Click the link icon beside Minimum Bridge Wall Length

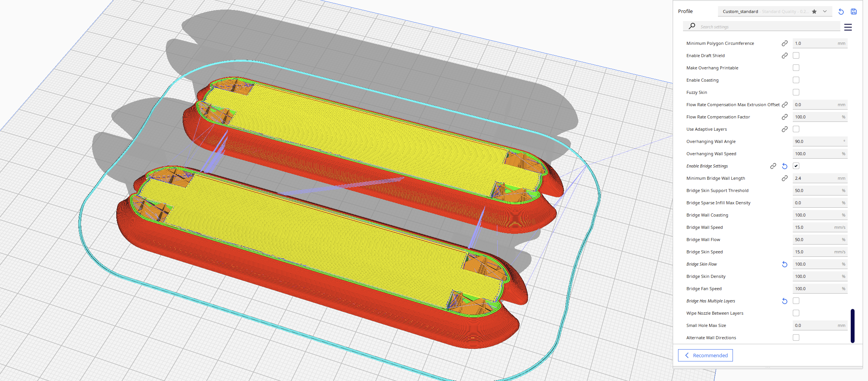pos(784,178)
